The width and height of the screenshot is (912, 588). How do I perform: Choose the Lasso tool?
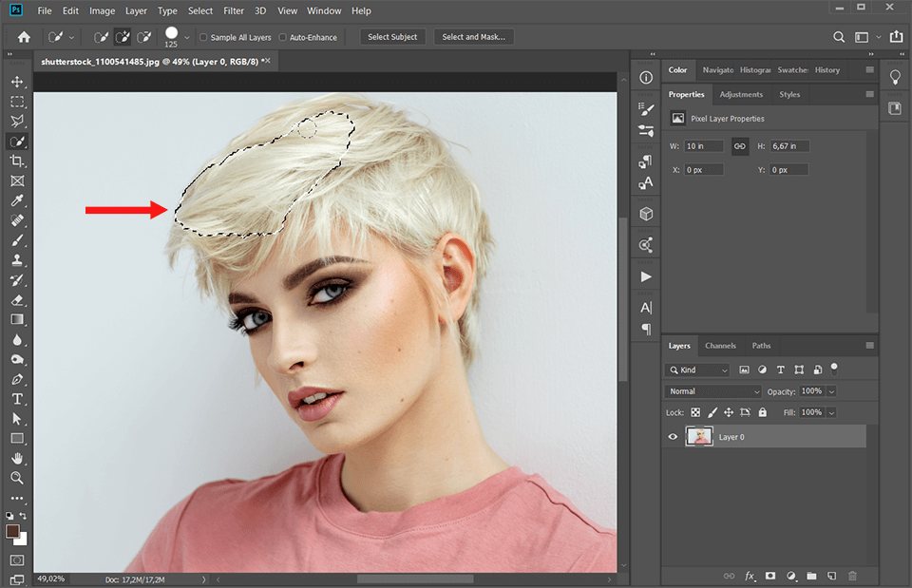tap(17, 121)
